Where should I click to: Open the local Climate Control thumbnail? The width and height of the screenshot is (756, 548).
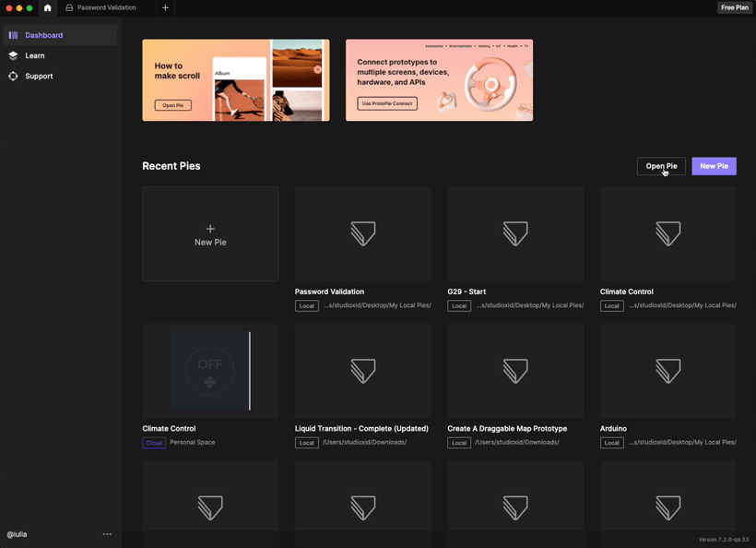(x=668, y=234)
